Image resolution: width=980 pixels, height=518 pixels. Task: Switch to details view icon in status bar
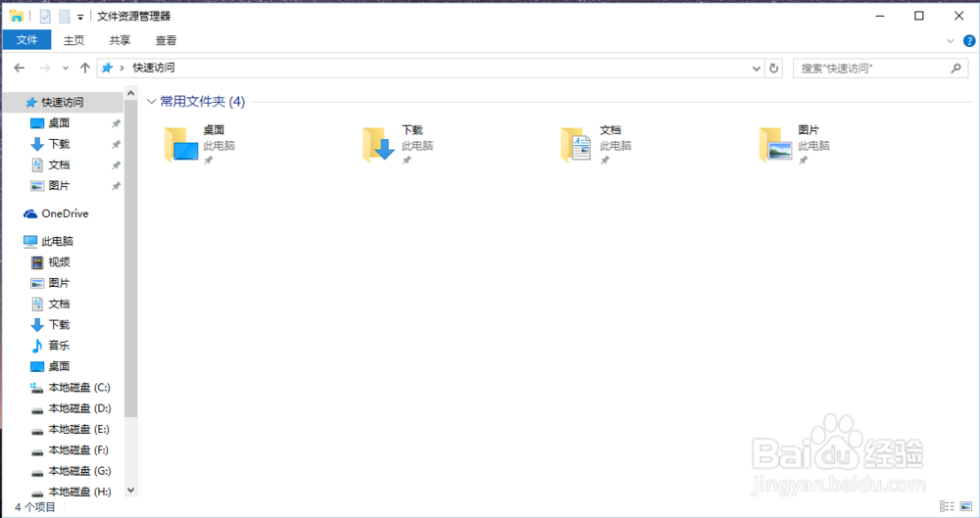pos(947,506)
